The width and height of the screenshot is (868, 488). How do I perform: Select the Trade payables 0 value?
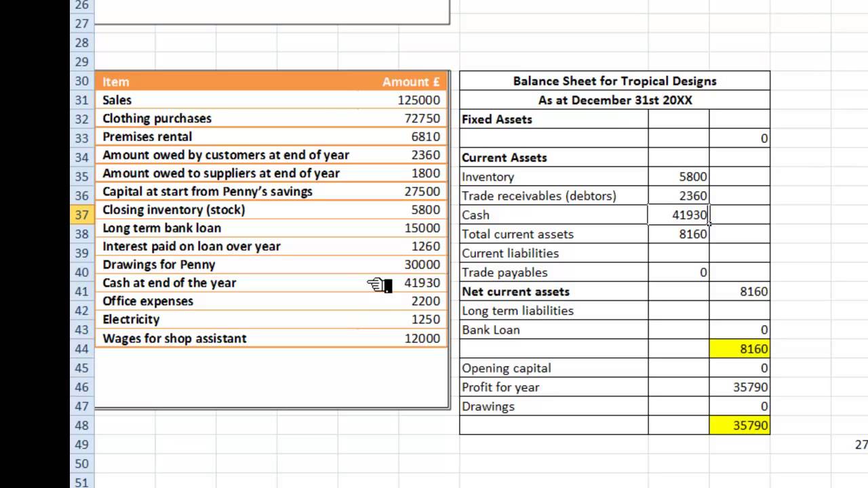pos(679,272)
